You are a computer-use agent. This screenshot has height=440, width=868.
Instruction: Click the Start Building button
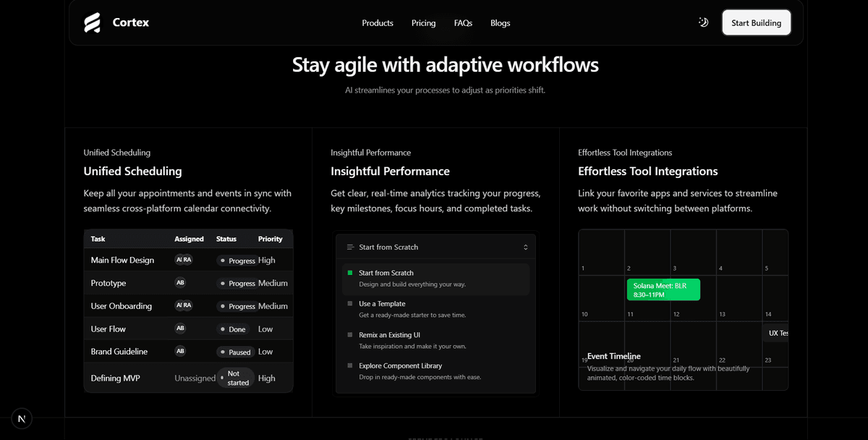(757, 22)
